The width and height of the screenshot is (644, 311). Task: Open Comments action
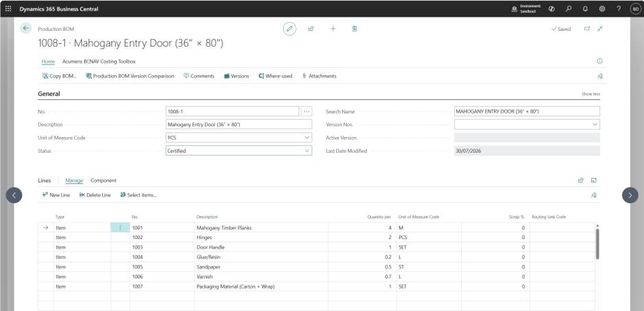tap(199, 76)
